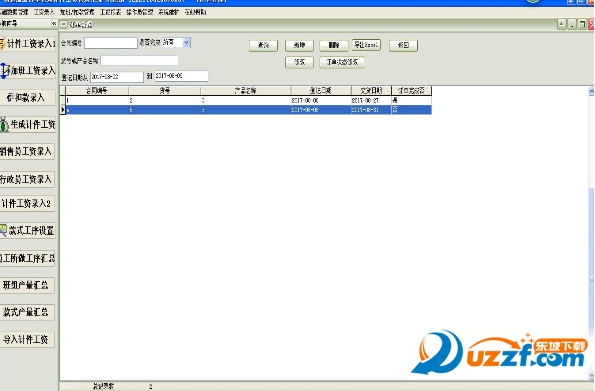The height and width of the screenshot is (391, 595).
Task: Click the 查询 query button
Action: tap(263, 46)
